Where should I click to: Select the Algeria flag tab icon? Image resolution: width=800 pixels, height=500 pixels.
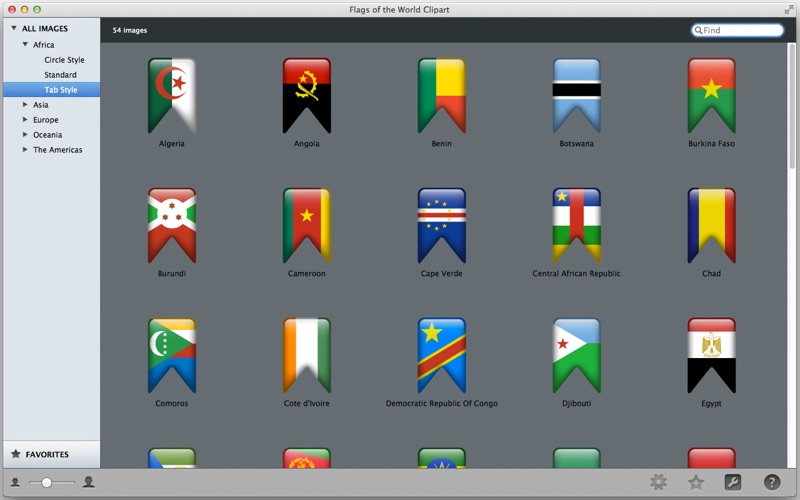point(172,96)
